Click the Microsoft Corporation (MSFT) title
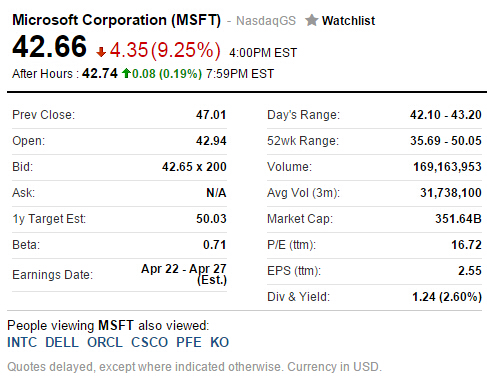 tap(116, 20)
